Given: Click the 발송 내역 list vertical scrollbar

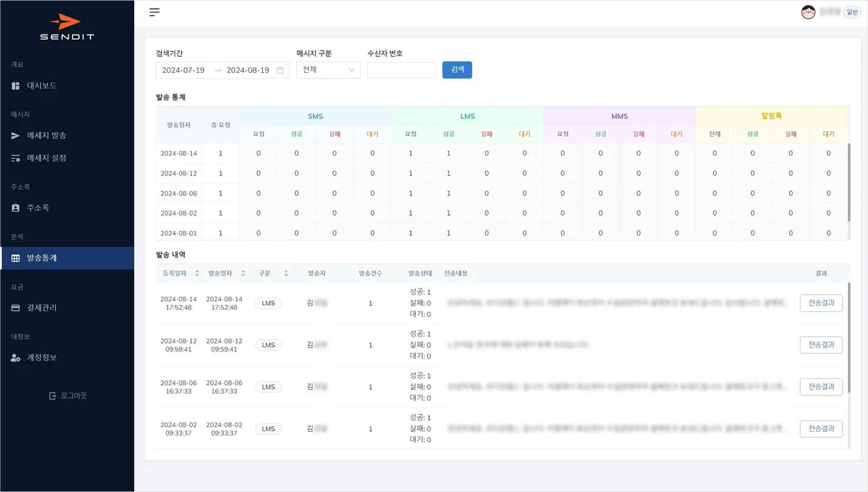Looking at the screenshot, I should click(849, 337).
